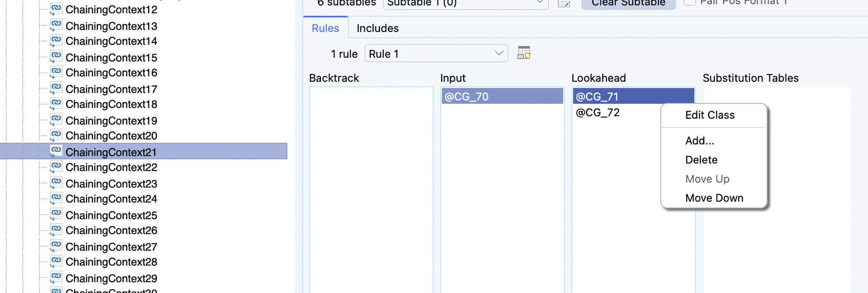Click the ChainingContext15 lookup icon

pos(56,57)
